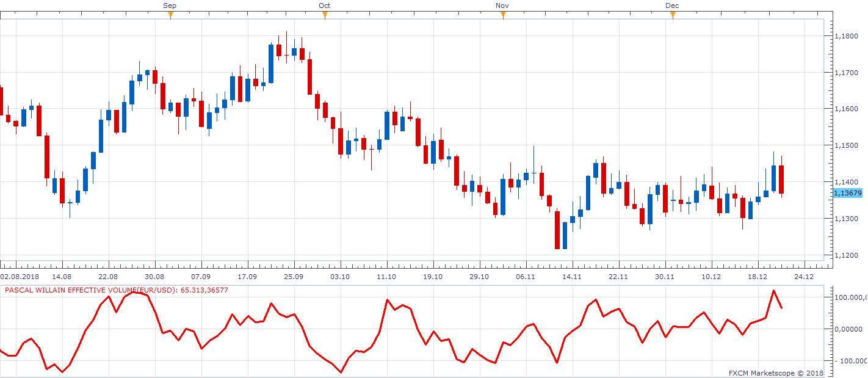
Task: Click the 19.10 date axis label
Action: tap(433, 277)
